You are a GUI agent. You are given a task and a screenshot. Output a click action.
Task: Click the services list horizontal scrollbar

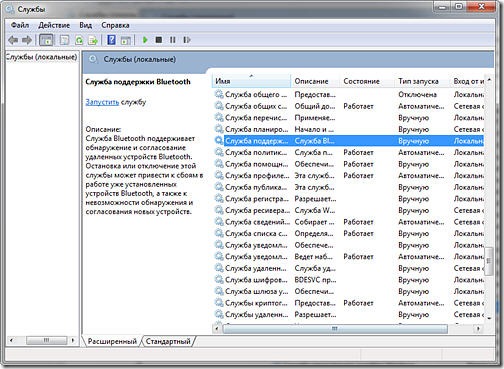(x=348, y=329)
